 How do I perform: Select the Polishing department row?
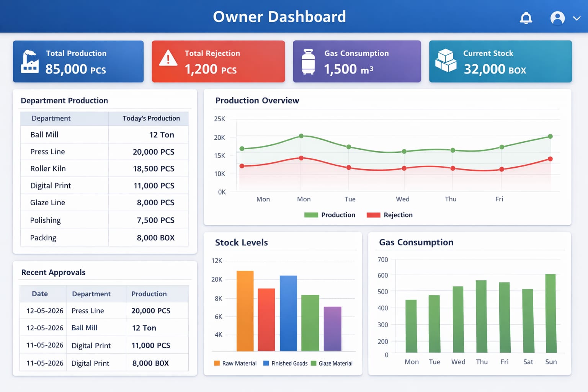pos(104,220)
